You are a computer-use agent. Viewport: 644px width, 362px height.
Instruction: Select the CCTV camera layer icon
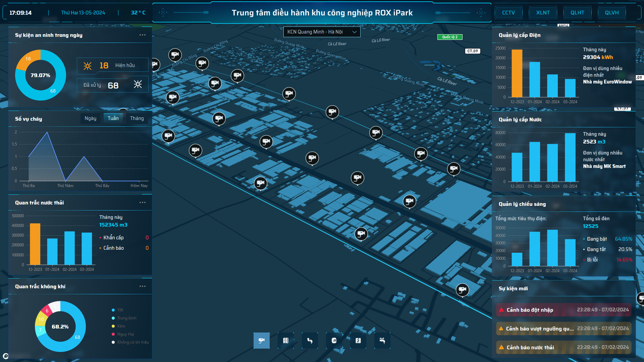(262, 341)
